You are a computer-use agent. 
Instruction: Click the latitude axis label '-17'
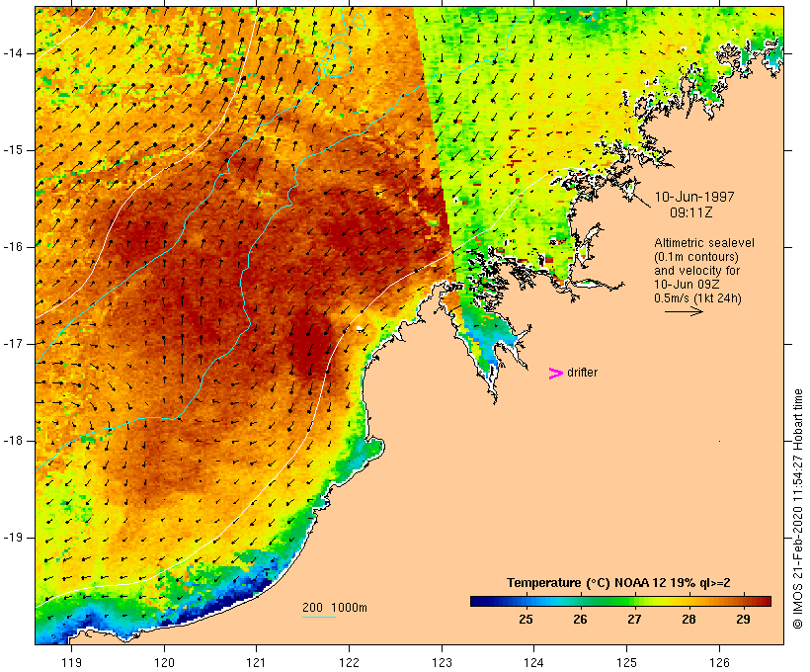point(12,344)
